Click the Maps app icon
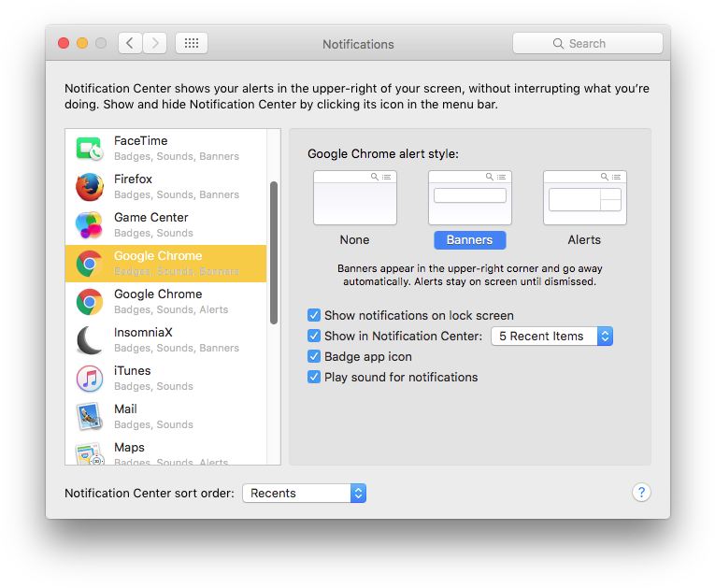 90,453
